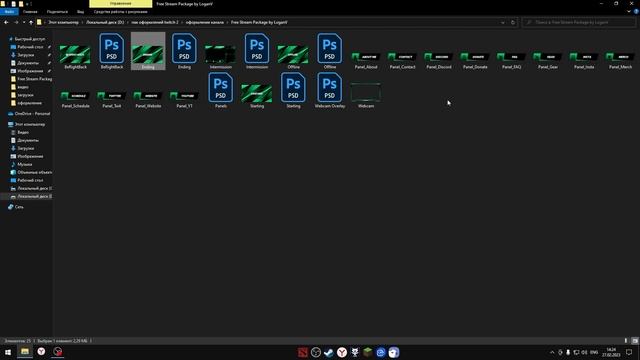Select the Panel_About image file
The width and height of the screenshot is (640, 360).
tap(366, 60)
